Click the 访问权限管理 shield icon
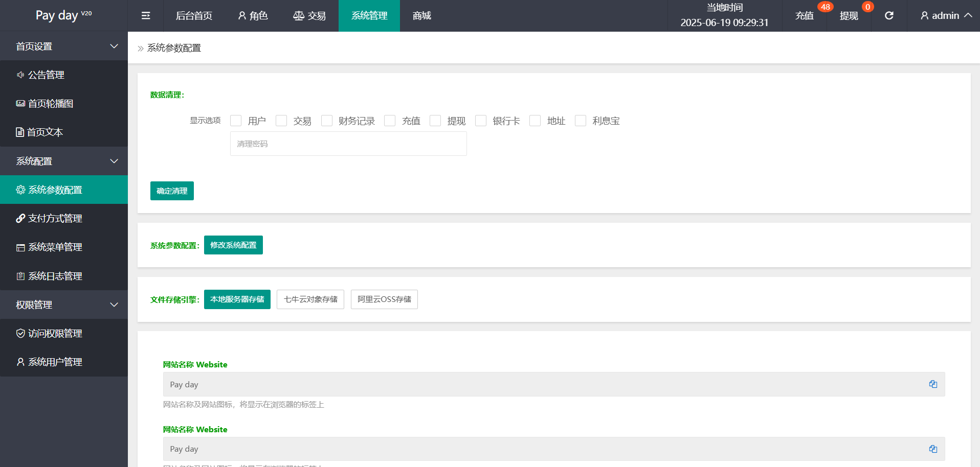 point(20,333)
